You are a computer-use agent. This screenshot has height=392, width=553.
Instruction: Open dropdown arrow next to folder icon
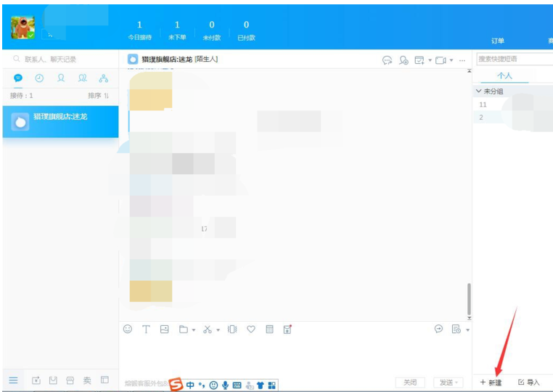[194, 330]
